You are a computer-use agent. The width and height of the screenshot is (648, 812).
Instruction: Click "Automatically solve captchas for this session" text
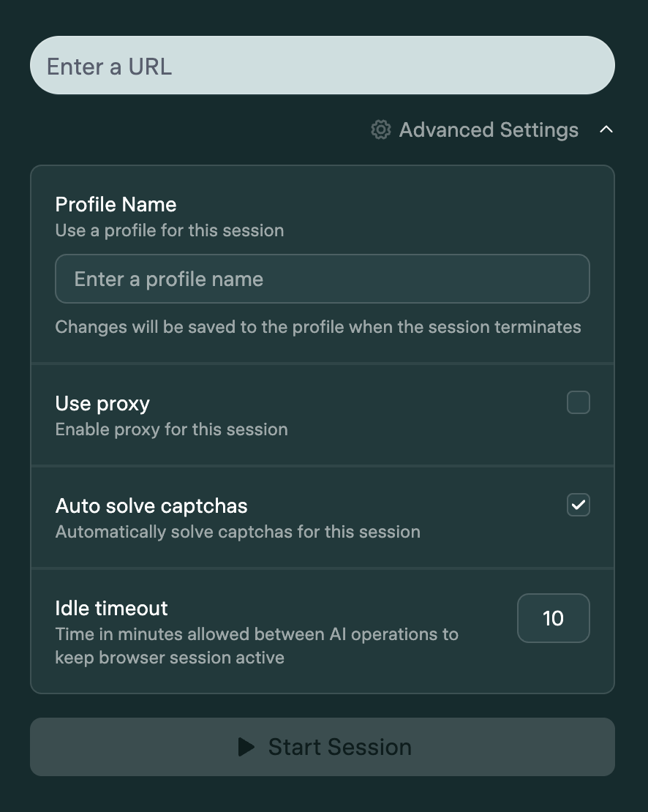(238, 532)
